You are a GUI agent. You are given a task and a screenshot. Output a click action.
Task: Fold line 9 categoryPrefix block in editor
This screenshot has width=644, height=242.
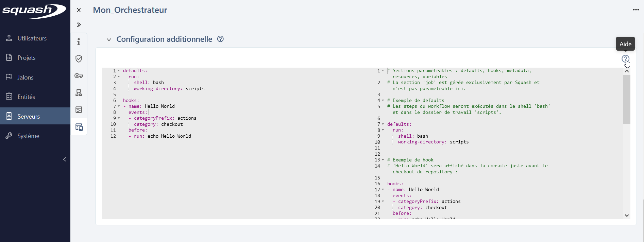click(119, 118)
